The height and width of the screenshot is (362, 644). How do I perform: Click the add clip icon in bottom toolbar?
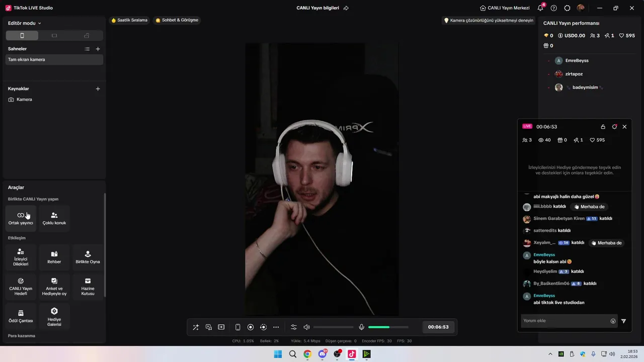(221, 327)
